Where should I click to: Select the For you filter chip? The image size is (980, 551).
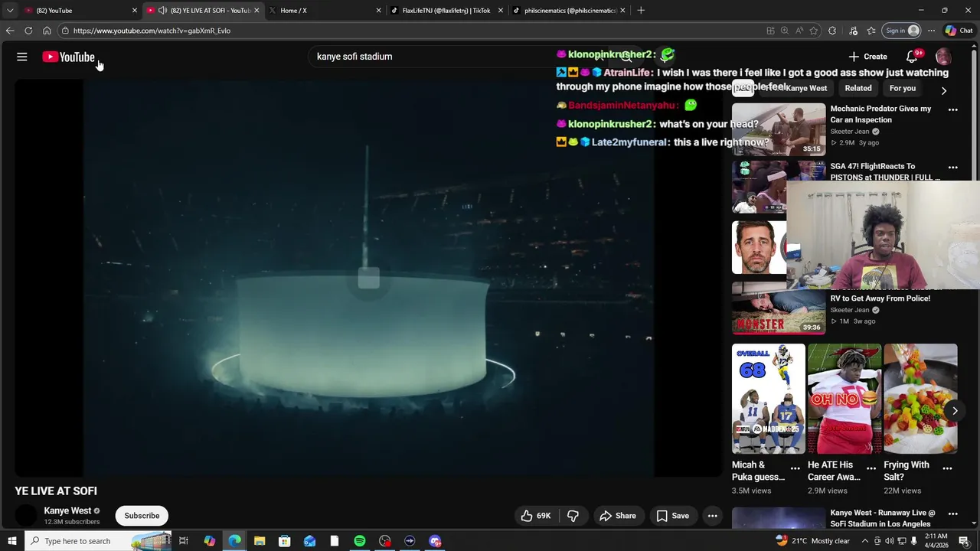(903, 88)
